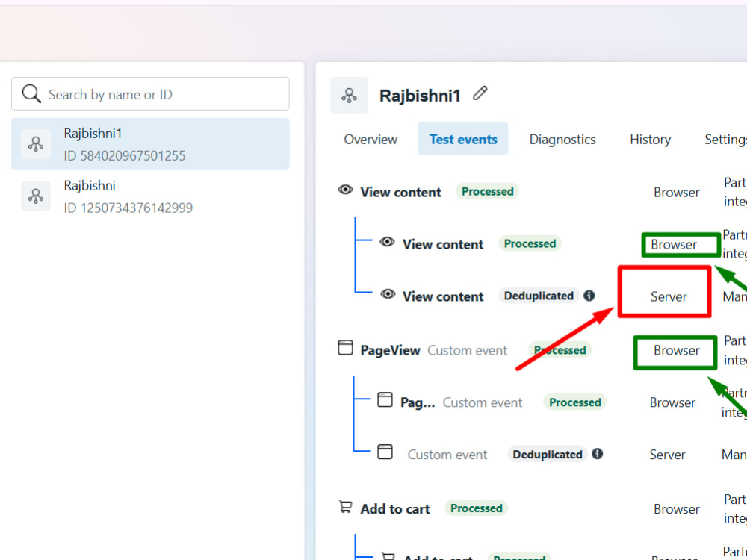This screenshot has height=560, width=747.
Task: Click the PageView event window icon
Action: point(345,348)
